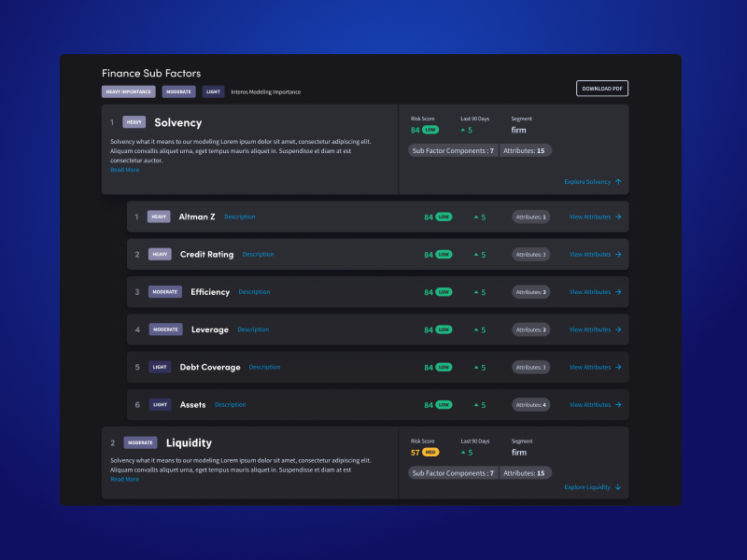747x560 pixels.
Task: Click the Finance Sub Factors title
Action: coord(151,73)
